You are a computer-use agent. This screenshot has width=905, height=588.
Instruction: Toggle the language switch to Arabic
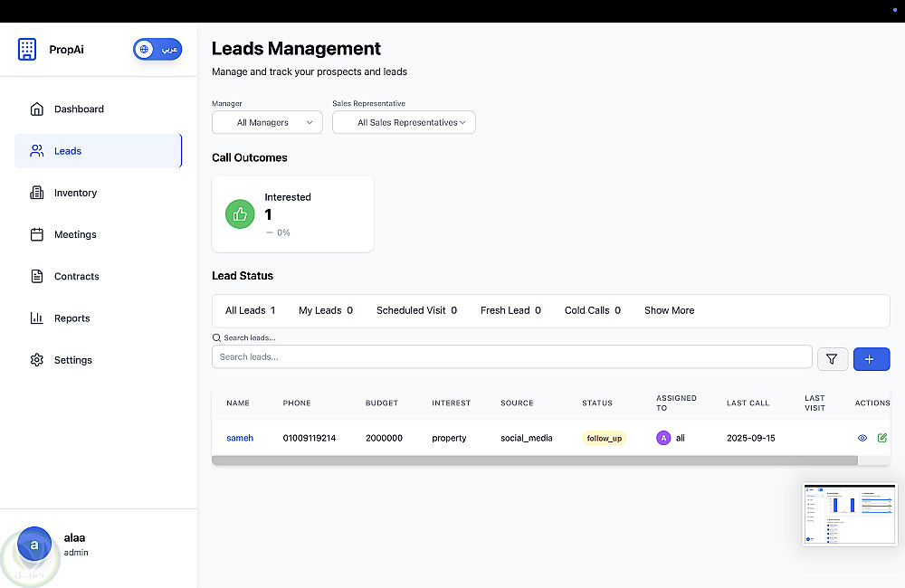tap(157, 50)
